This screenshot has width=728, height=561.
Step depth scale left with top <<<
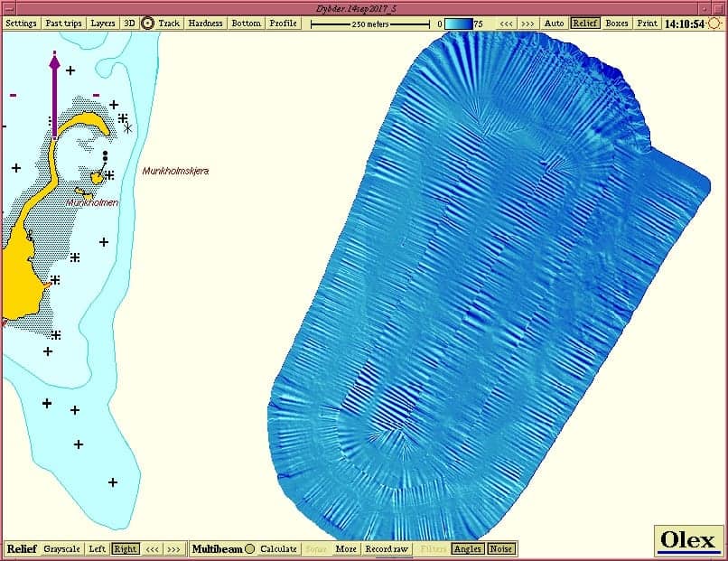click(506, 23)
